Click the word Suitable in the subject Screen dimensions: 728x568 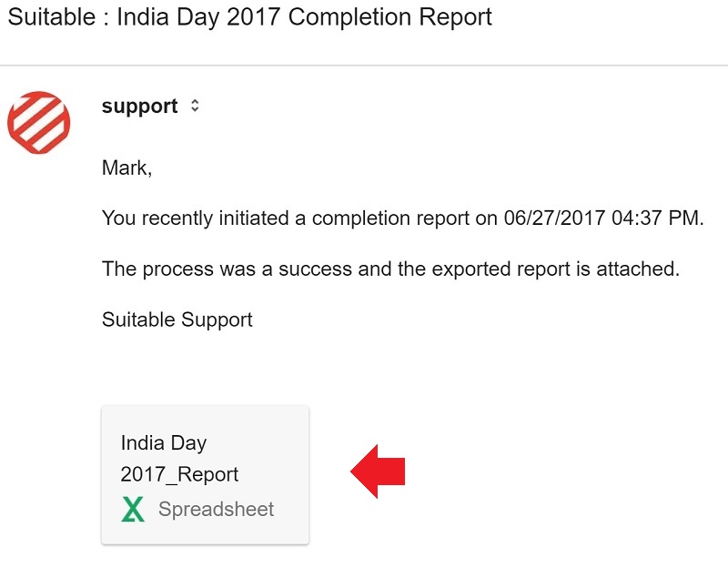tap(52, 17)
